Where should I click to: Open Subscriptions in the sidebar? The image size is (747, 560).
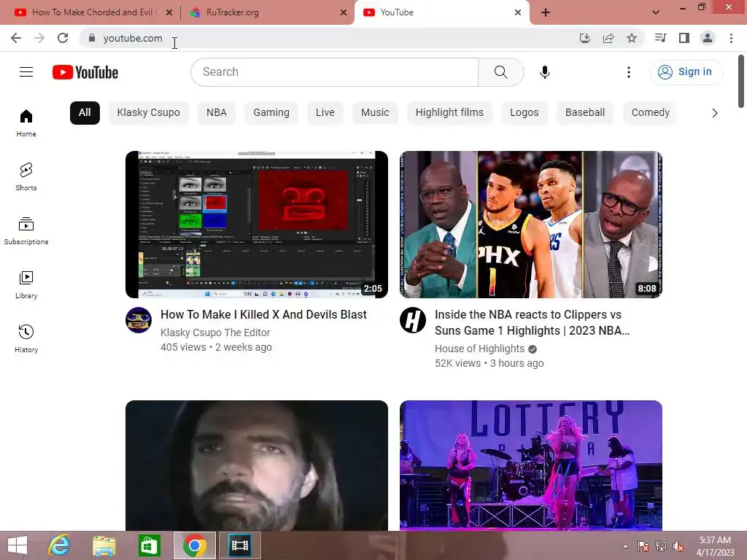point(26,230)
